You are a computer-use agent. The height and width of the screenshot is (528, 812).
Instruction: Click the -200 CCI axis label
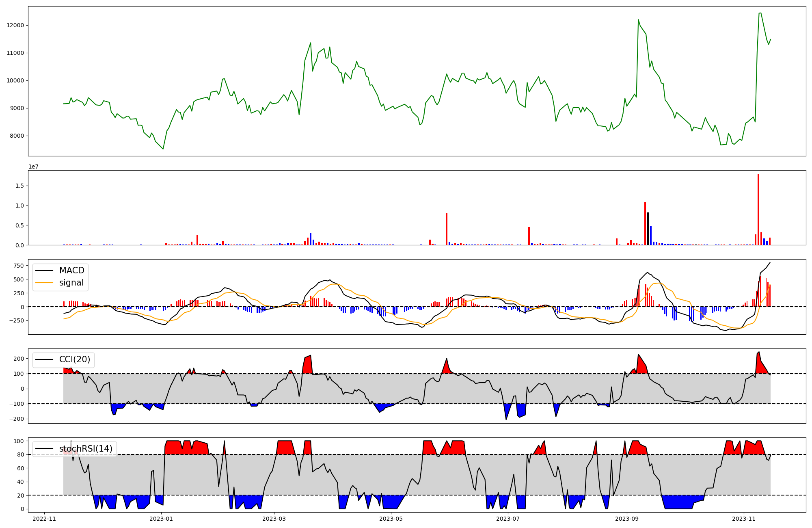click(x=17, y=419)
